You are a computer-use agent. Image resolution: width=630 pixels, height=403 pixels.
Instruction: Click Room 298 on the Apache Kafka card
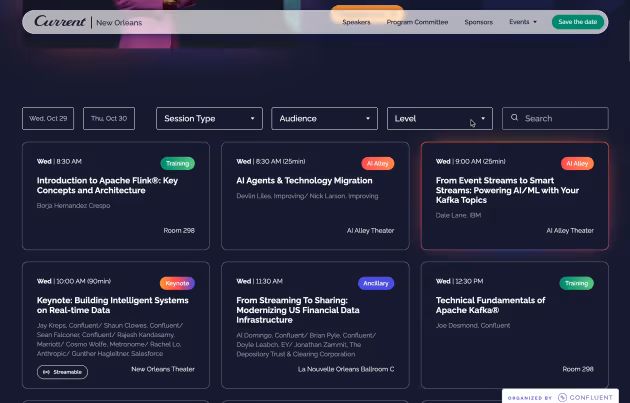click(578, 369)
